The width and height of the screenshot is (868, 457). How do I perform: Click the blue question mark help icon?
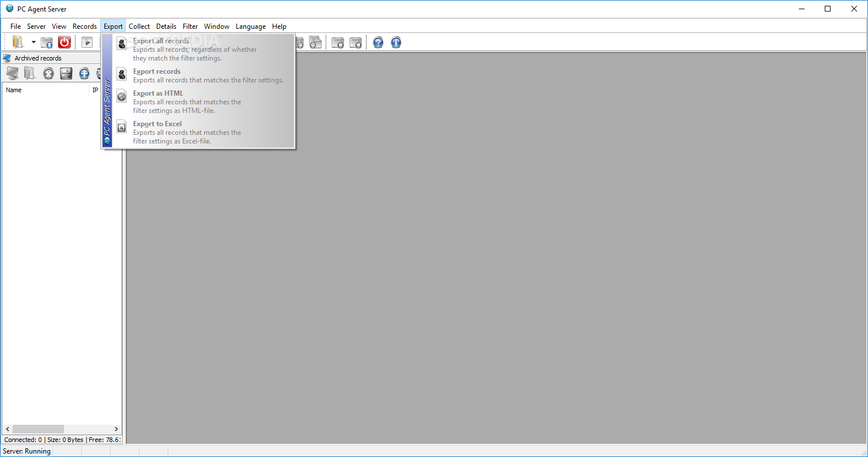coord(378,42)
